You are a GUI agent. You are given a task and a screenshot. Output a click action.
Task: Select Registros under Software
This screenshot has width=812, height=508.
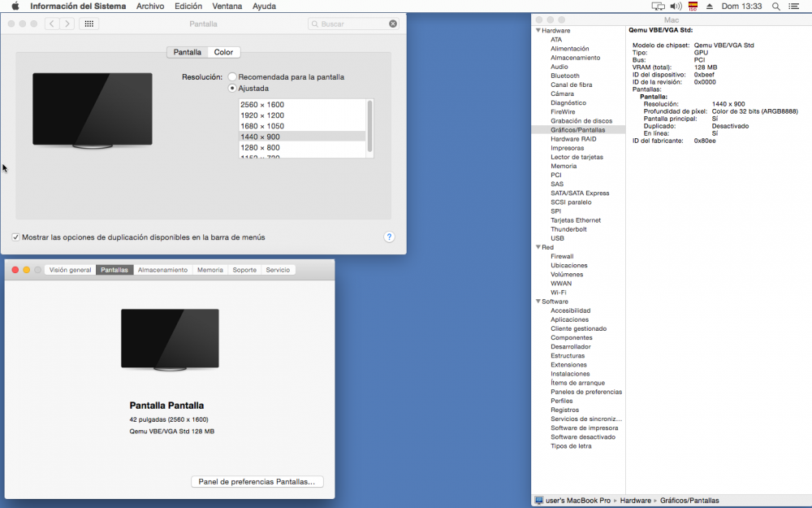564,410
